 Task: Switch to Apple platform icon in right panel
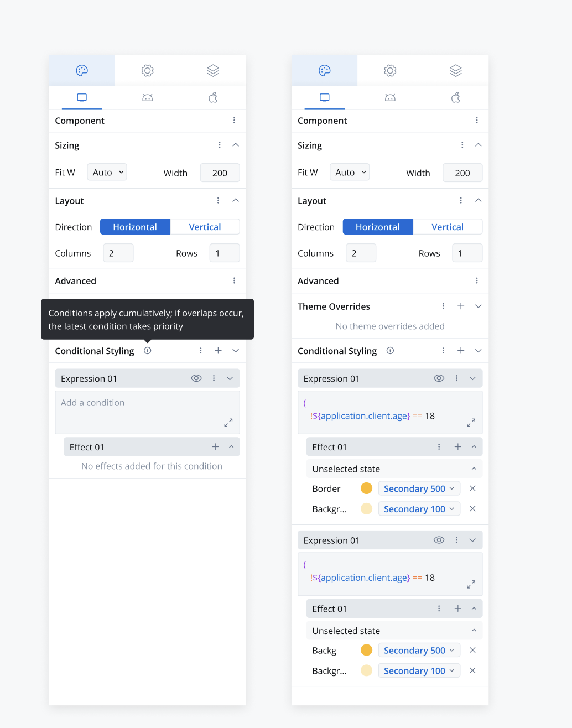[x=456, y=98]
